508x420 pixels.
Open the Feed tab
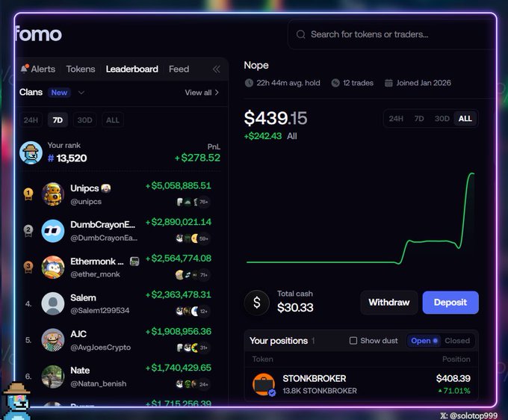(x=179, y=69)
